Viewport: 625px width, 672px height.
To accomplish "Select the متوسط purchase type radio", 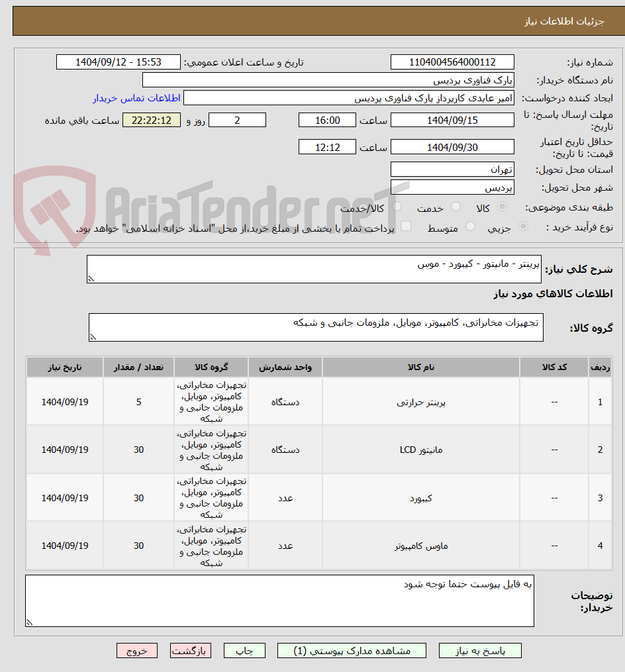I will [470, 226].
